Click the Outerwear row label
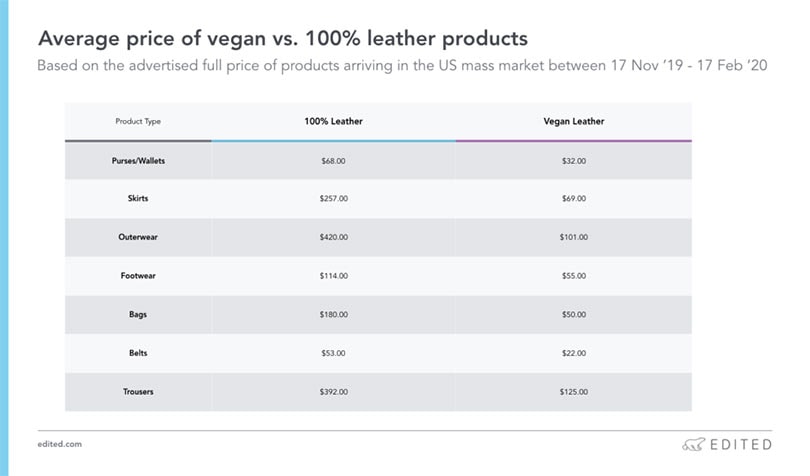810x476 pixels. click(x=138, y=237)
